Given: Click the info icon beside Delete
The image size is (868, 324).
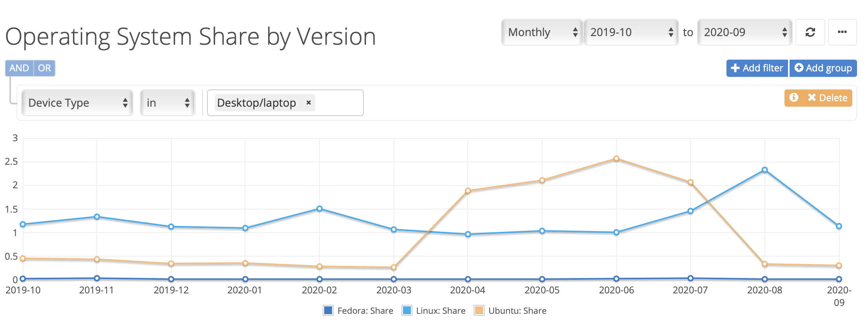Looking at the screenshot, I should [794, 97].
